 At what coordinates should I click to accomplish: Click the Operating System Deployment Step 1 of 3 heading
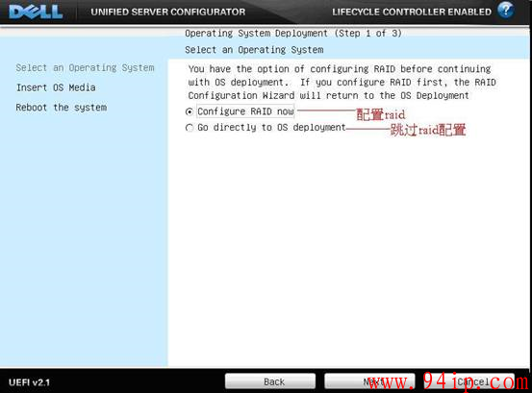tap(293, 34)
